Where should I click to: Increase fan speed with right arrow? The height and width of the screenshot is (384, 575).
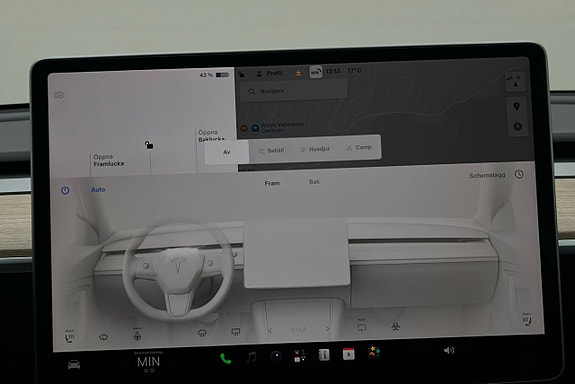[327, 329]
